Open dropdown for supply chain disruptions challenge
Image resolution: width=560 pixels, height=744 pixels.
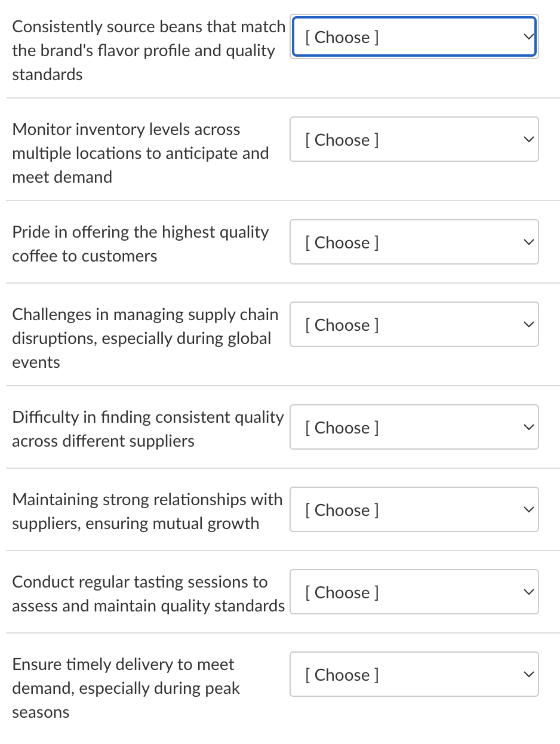(x=414, y=325)
